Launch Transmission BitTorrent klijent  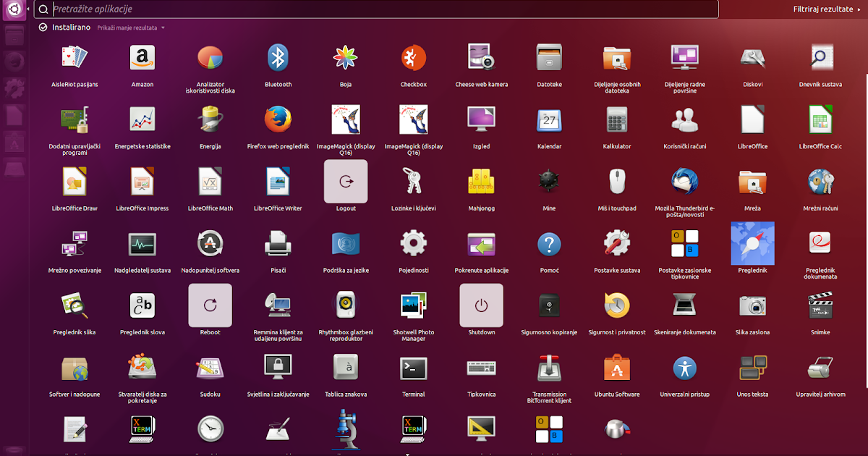click(549, 368)
